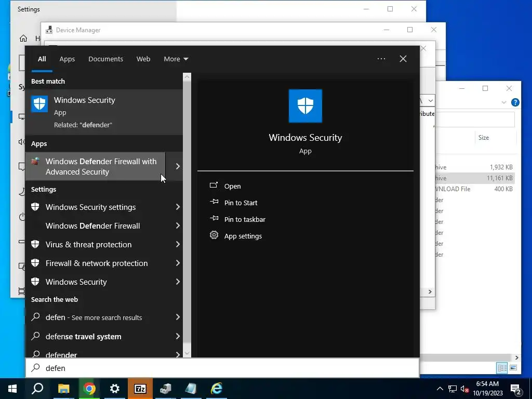Expand the Virus & threat protection arrow
The width and height of the screenshot is (532, 399).
[x=178, y=244]
